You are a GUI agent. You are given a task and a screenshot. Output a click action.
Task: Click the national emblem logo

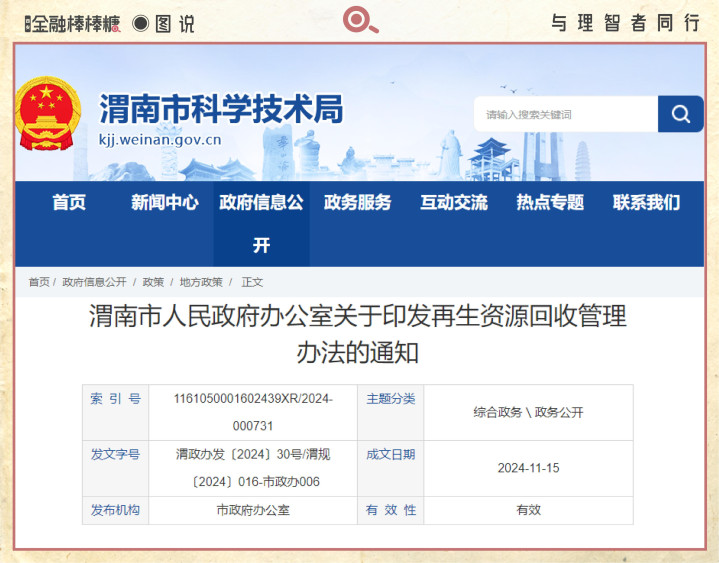[49, 113]
